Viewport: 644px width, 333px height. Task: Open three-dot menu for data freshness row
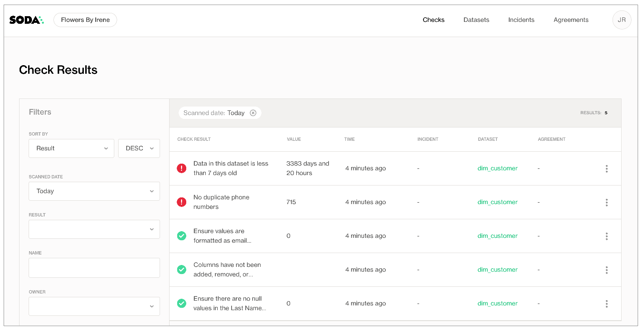(x=606, y=168)
